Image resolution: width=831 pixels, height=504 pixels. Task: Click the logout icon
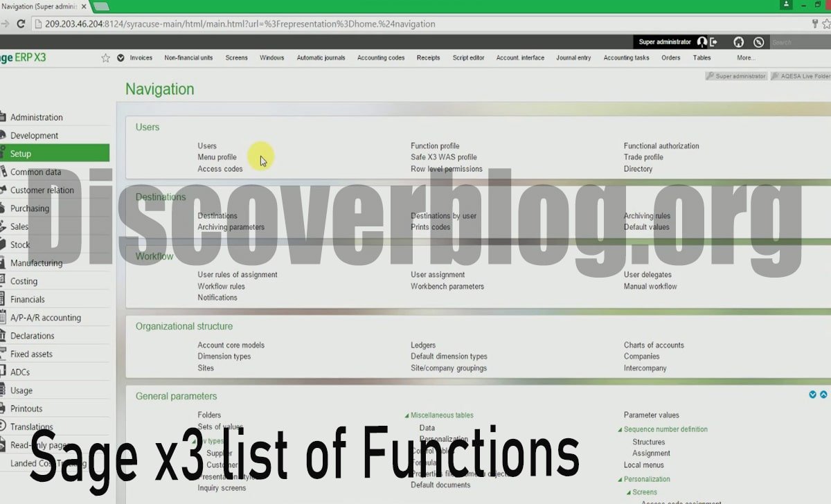pos(713,42)
